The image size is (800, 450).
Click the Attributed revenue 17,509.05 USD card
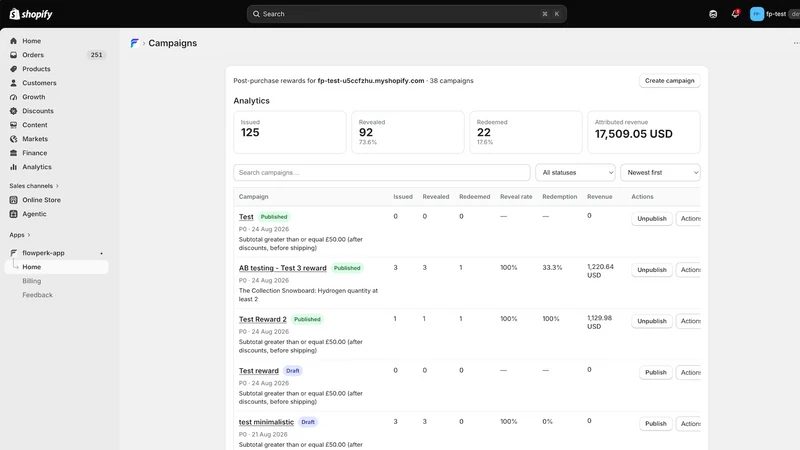644,132
